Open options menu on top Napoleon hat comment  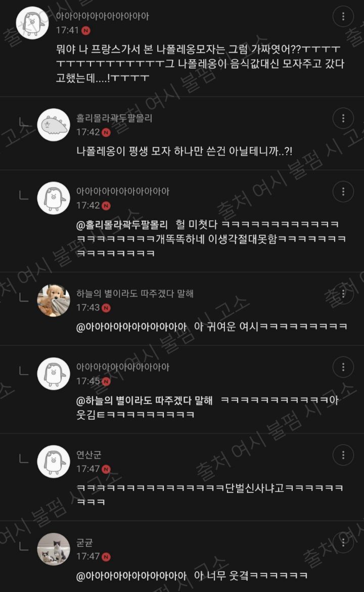point(343,16)
